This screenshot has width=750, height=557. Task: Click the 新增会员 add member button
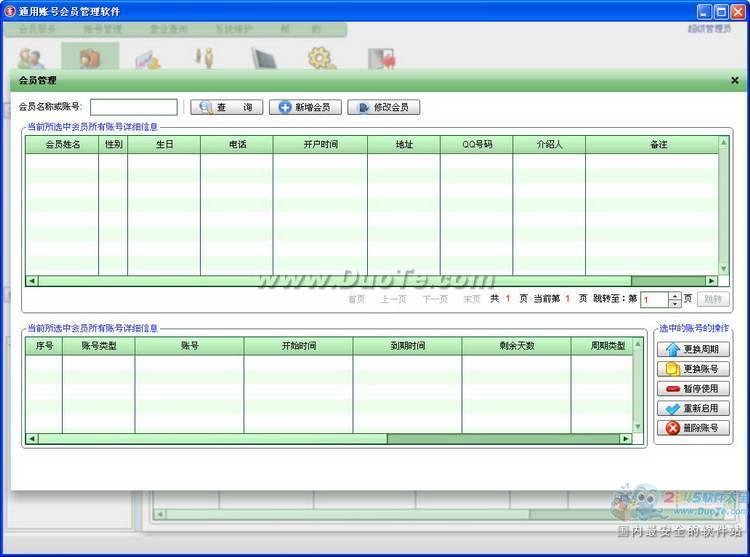pyautogui.click(x=305, y=107)
